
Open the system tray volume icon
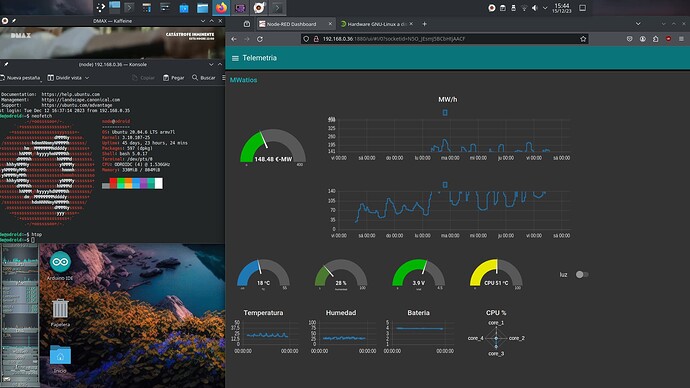[x=535, y=8]
